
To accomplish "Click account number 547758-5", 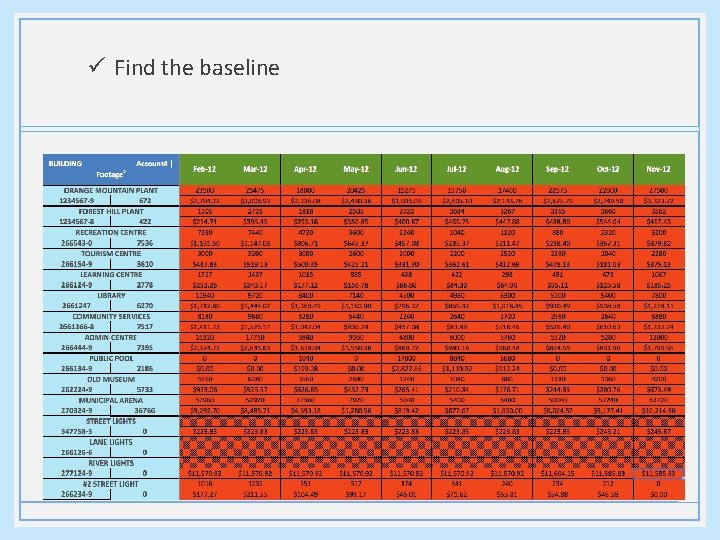I will 77,432.
